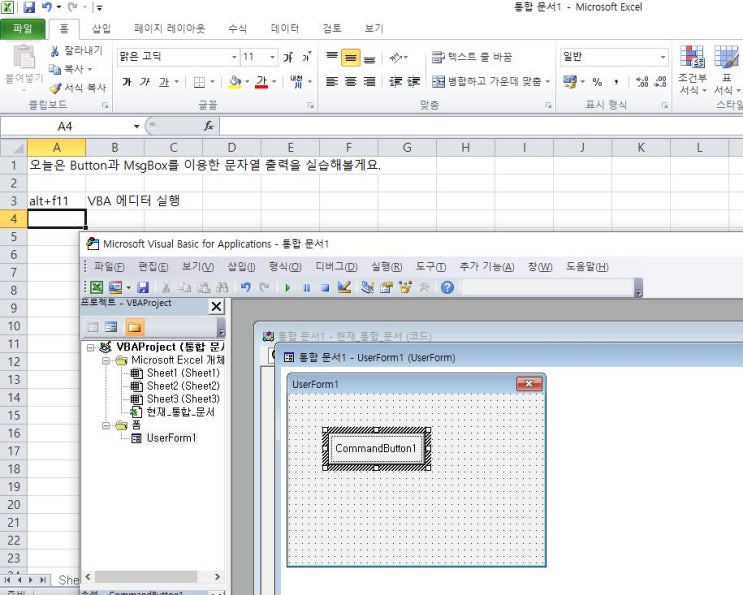Image resolution: width=743 pixels, height=595 pixels.
Task: Open the Project Explorer icon in VBA toolbar
Action: click(x=367, y=287)
